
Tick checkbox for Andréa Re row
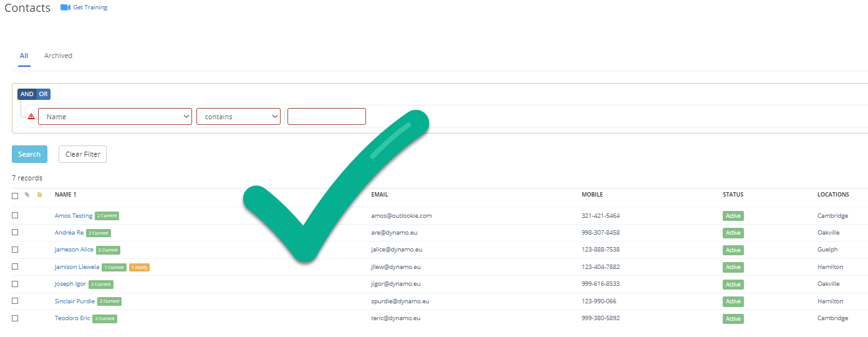tap(15, 232)
